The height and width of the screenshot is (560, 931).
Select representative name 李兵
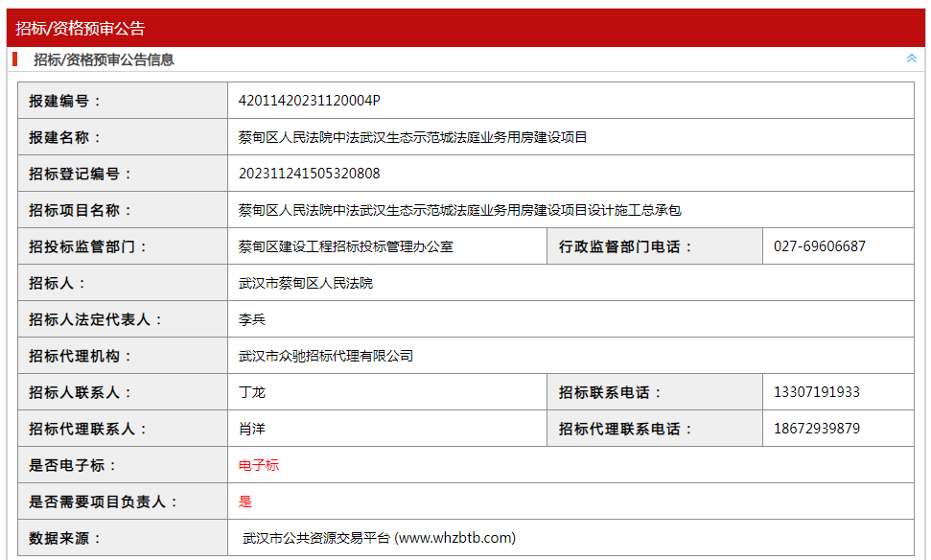pyautogui.click(x=252, y=319)
